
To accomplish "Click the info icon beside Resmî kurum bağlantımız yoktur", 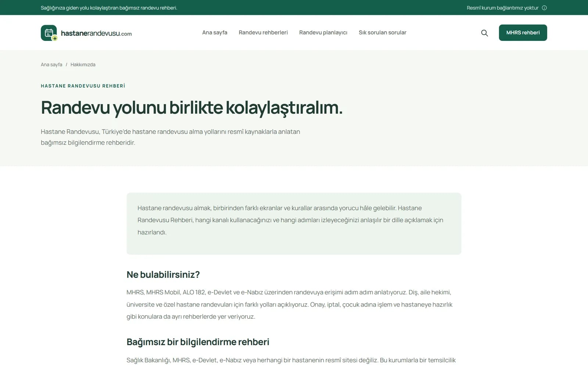I will (544, 8).
